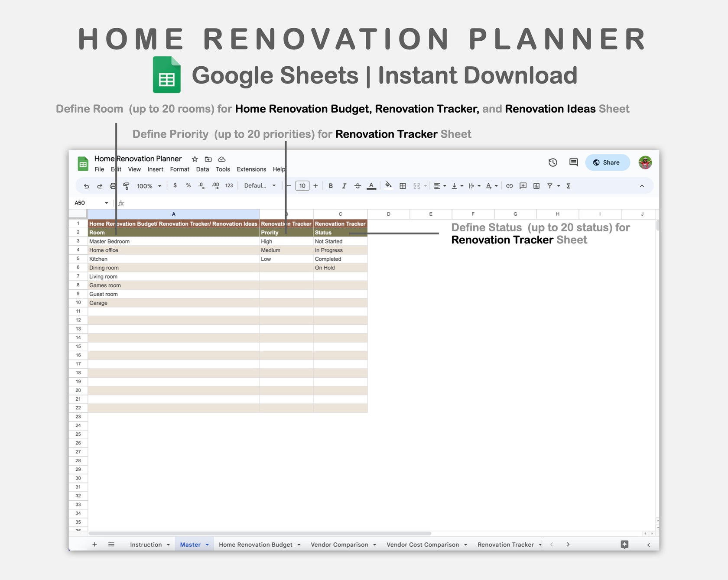
Task: Click the insert link icon
Action: [510, 185]
